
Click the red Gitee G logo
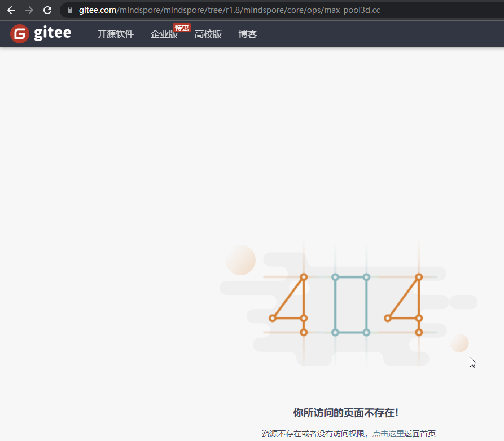click(x=20, y=34)
